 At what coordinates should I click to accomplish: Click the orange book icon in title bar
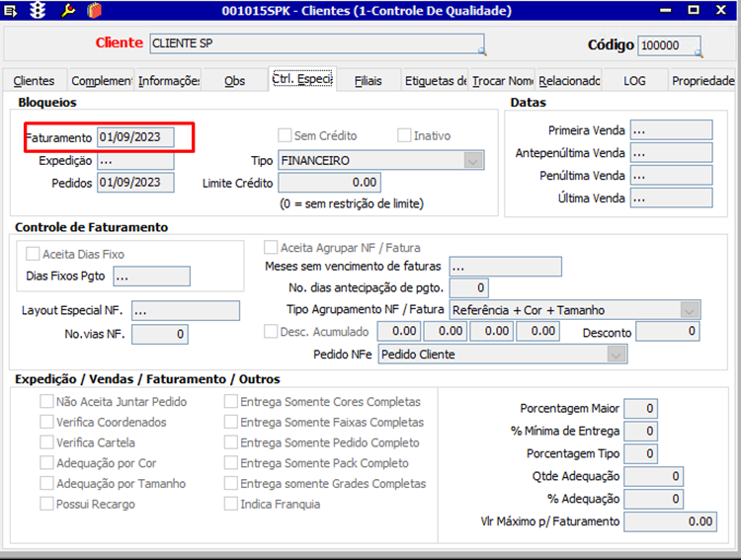click(x=94, y=11)
